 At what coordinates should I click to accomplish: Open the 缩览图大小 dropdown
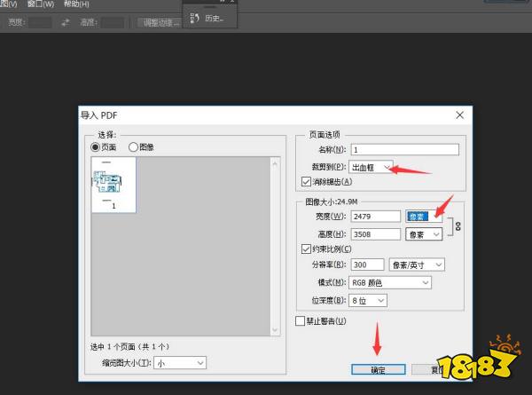[x=180, y=362]
